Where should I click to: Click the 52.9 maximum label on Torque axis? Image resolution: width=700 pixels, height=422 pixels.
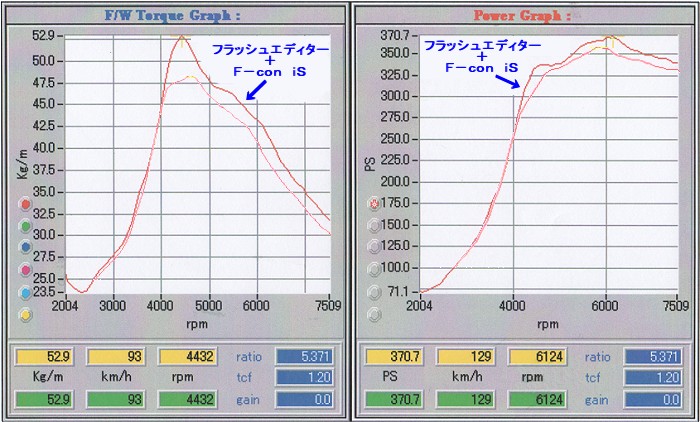[x=42, y=36]
